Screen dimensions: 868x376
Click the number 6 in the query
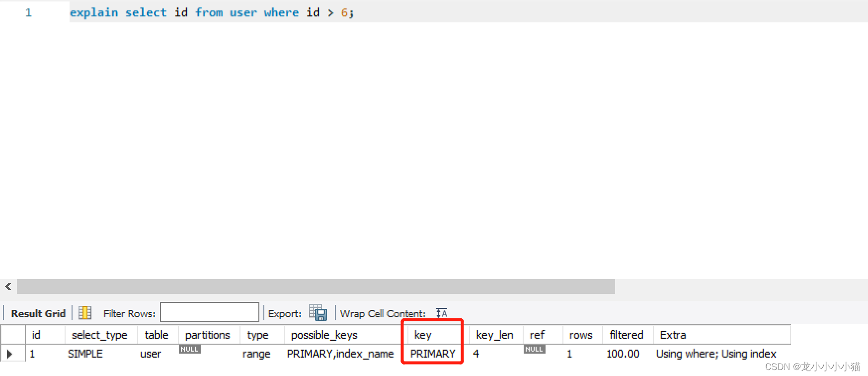pos(344,12)
